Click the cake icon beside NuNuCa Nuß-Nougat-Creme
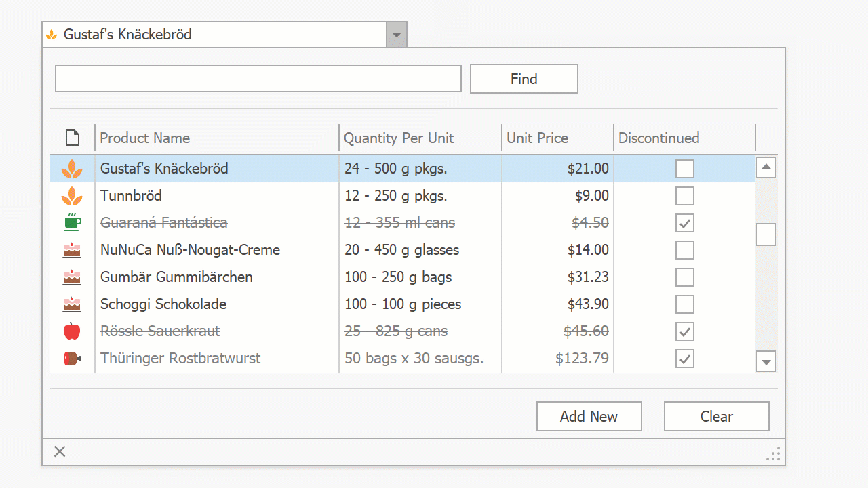 pyautogui.click(x=72, y=250)
